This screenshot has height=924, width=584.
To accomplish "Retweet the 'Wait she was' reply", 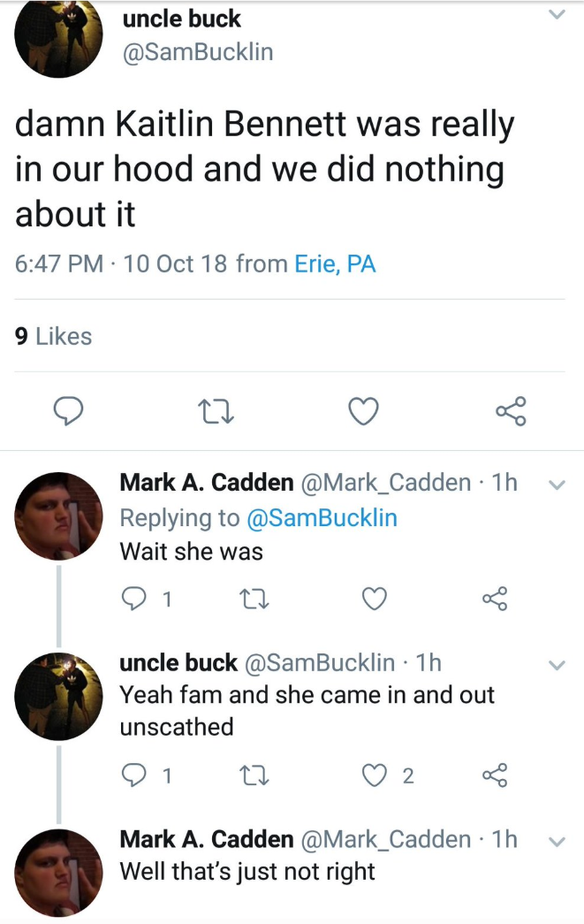I will pos(255,599).
